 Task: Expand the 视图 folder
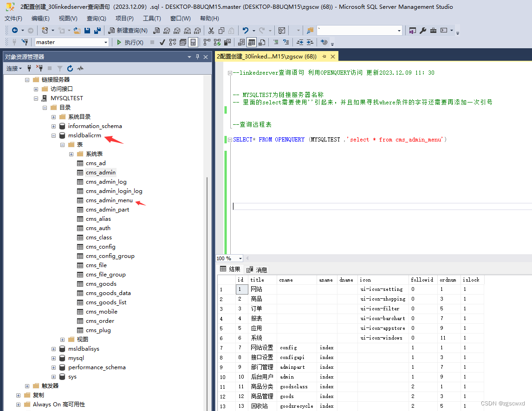(x=62, y=340)
